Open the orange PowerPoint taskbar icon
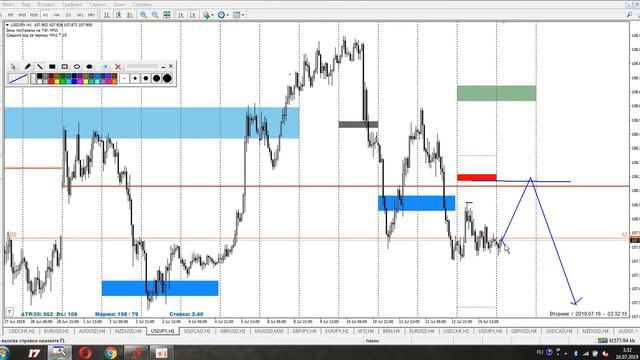The width and height of the screenshot is (640, 360). (x=161, y=352)
